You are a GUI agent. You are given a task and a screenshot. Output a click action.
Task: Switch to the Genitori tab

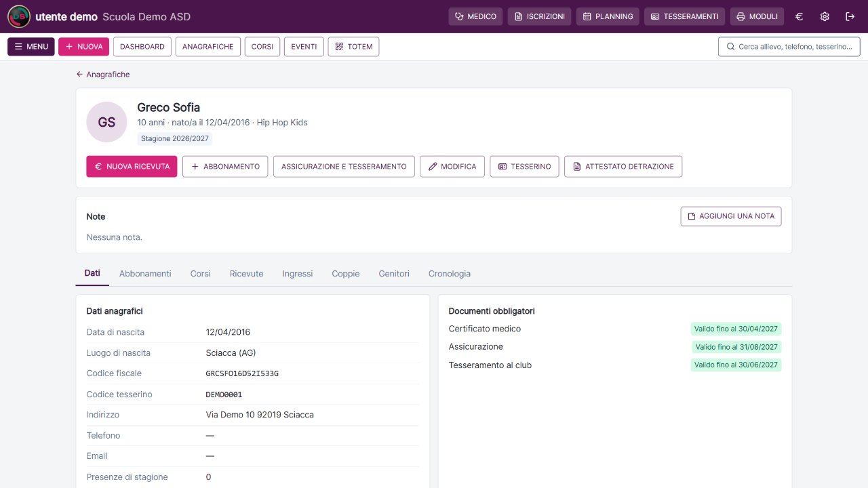(x=394, y=274)
